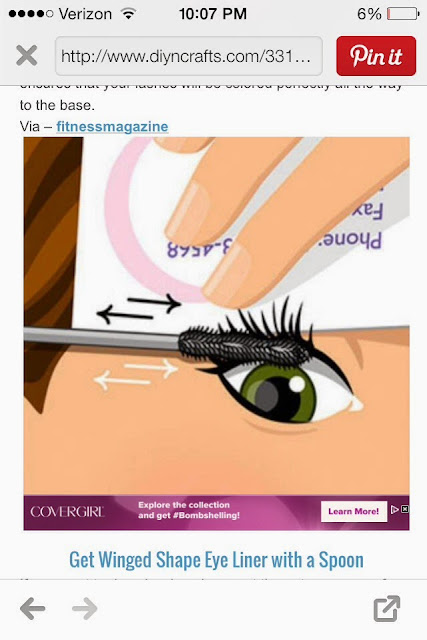Tap the red Pin it button
427x640 pixels.
[x=376, y=56]
